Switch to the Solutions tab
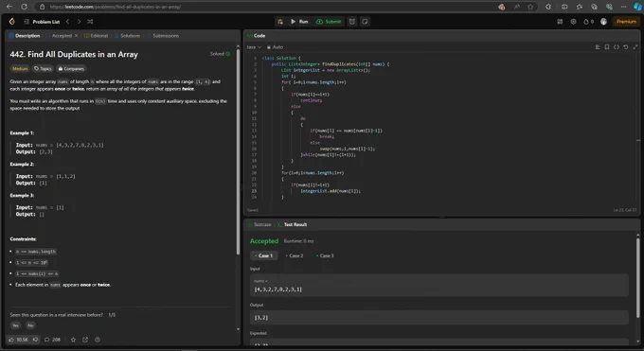Screen dimensions: 644x351 (127, 36)
